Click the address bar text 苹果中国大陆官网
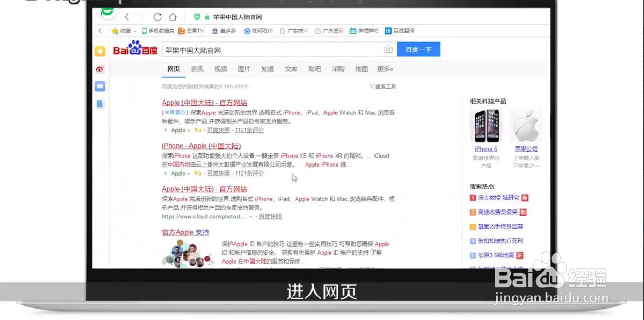 pos(237,17)
